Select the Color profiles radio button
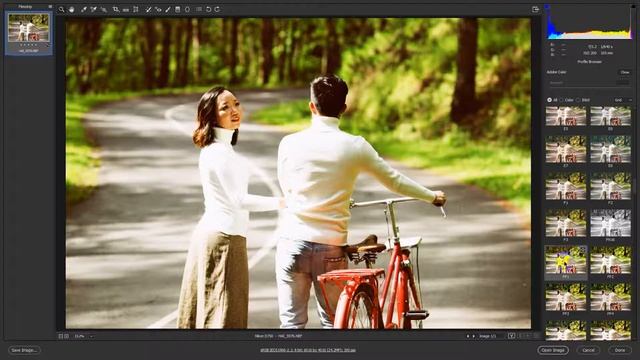 562,100
